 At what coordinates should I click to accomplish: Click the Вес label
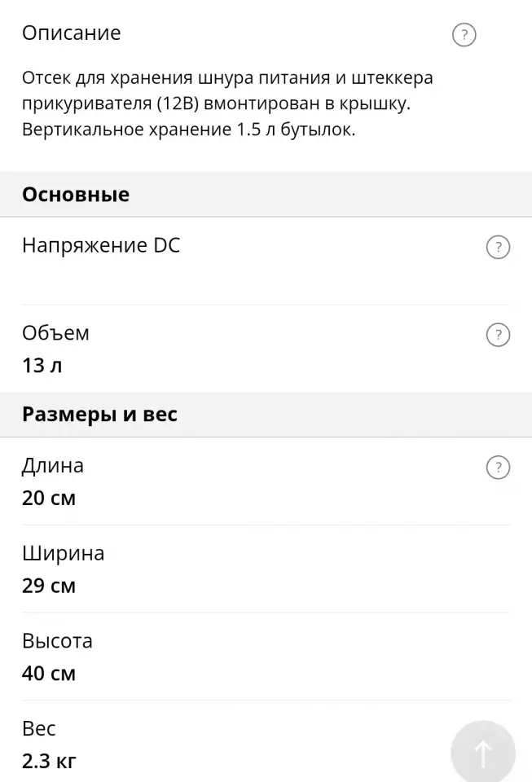[x=39, y=728]
